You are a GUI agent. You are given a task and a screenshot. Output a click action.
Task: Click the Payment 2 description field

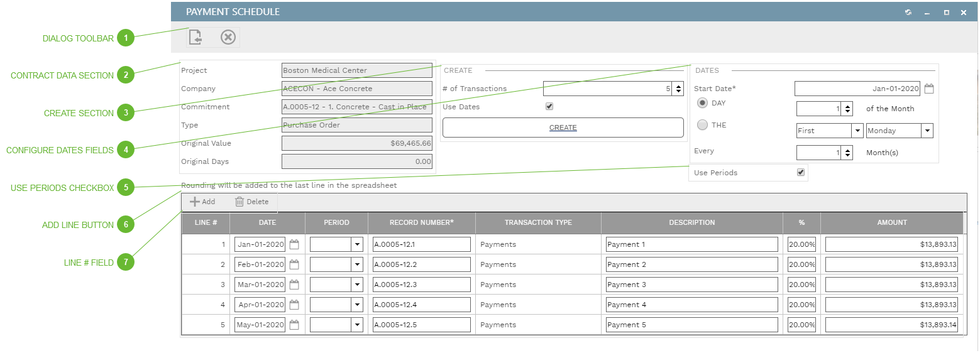tap(692, 264)
